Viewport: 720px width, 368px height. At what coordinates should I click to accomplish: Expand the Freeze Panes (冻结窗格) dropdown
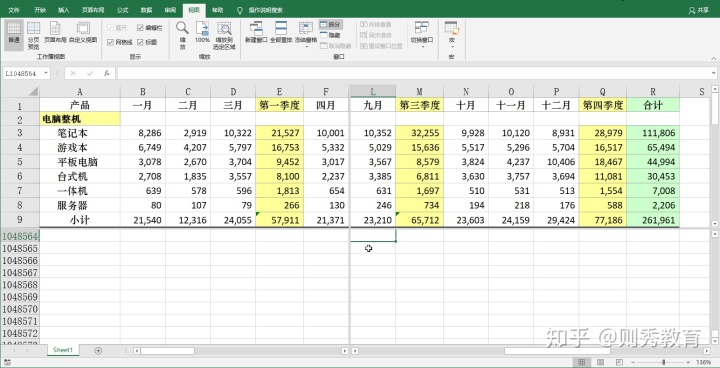(306, 35)
